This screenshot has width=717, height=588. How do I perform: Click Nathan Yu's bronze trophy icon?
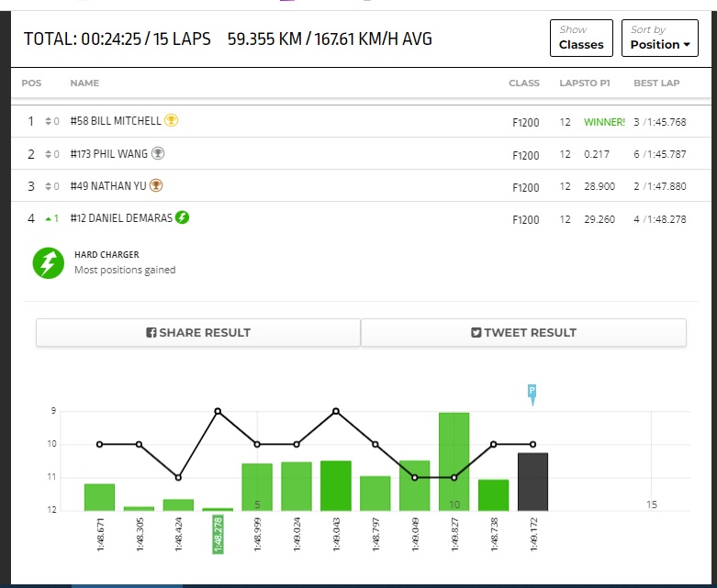(x=156, y=185)
